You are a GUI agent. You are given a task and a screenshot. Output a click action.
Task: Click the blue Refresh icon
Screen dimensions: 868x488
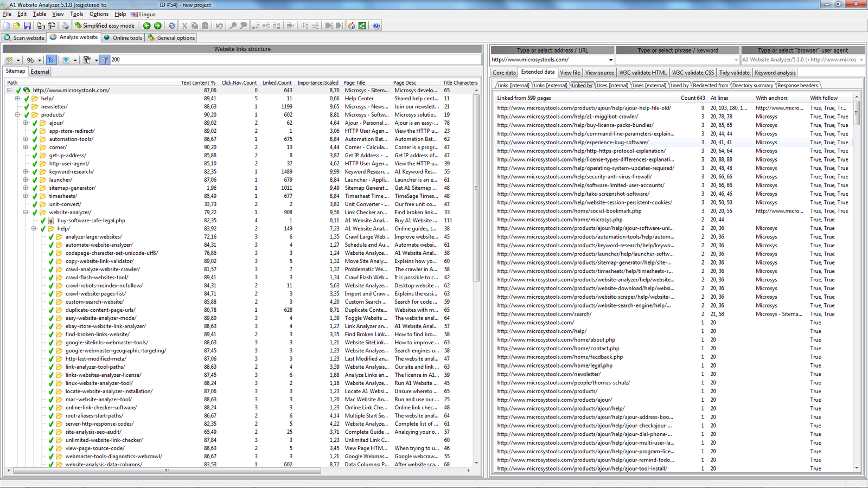point(172,25)
